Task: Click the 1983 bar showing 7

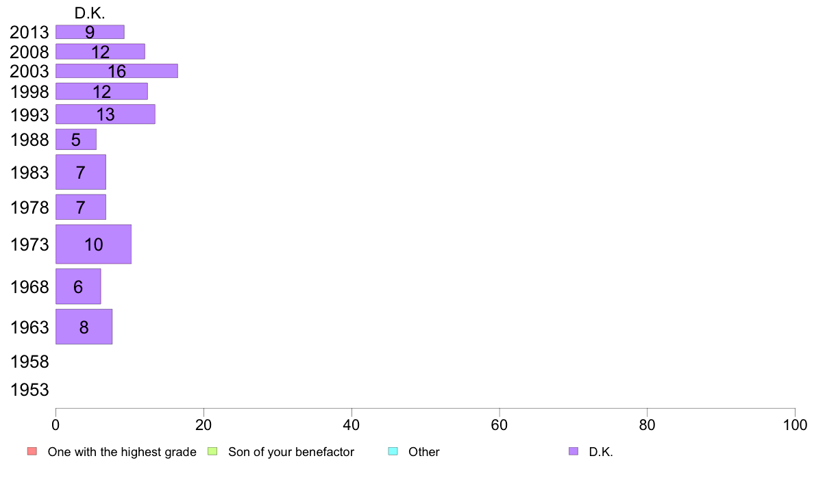Action: [80, 172]
